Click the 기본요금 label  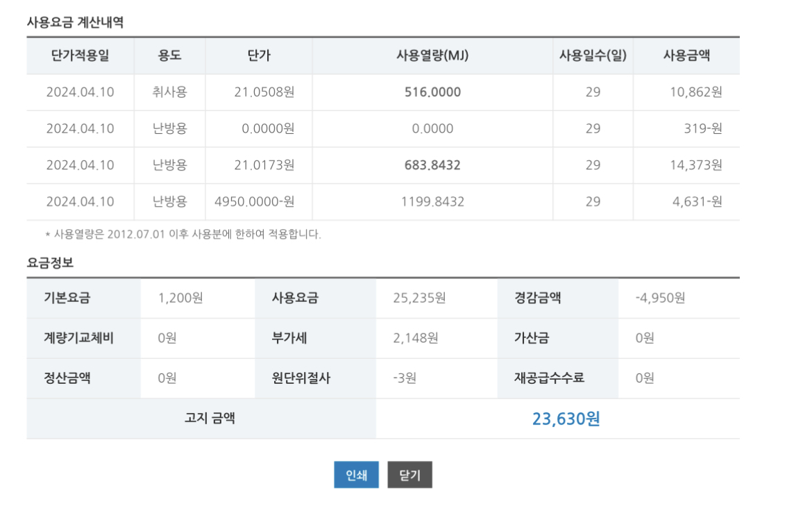[67, 298]
